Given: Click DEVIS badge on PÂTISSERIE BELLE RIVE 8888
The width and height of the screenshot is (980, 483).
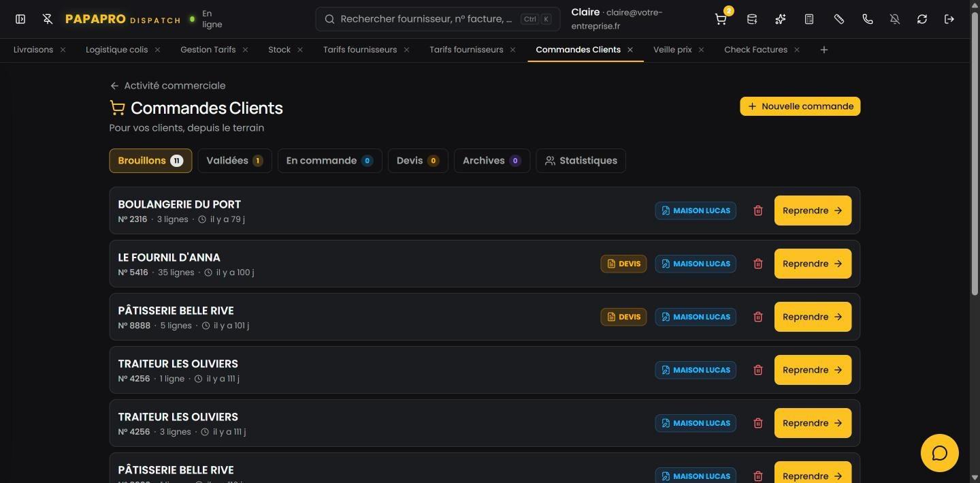Looking at the screenshot, I should pyautogui.click(x=623, y=317).
